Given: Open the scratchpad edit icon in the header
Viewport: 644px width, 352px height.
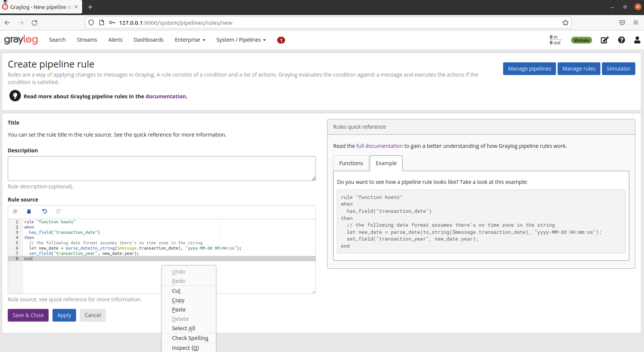Looking at the screenshot, I should tap(604, 40).
